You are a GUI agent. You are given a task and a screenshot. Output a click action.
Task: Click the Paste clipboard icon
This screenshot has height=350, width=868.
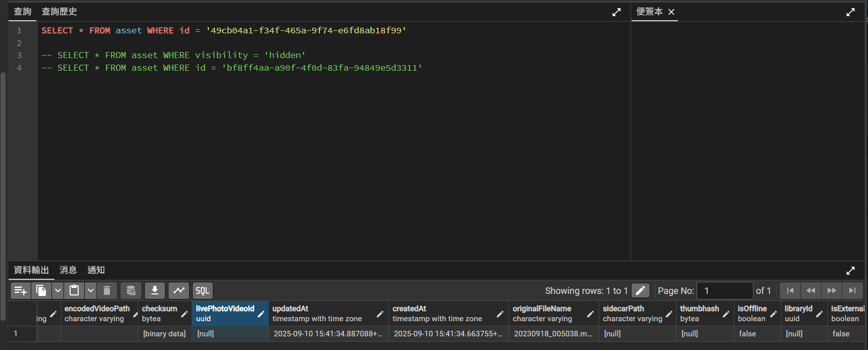[x=74, y=290]
